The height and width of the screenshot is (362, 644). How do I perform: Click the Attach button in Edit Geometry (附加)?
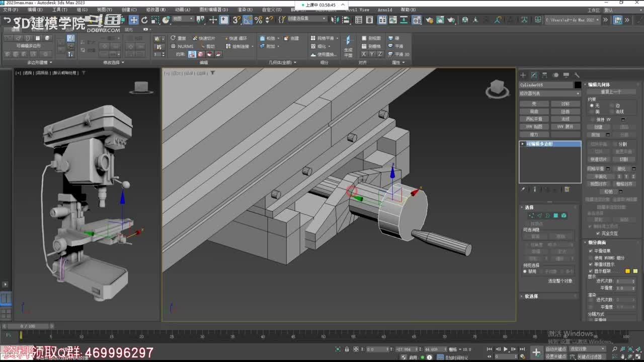(596, 135)
